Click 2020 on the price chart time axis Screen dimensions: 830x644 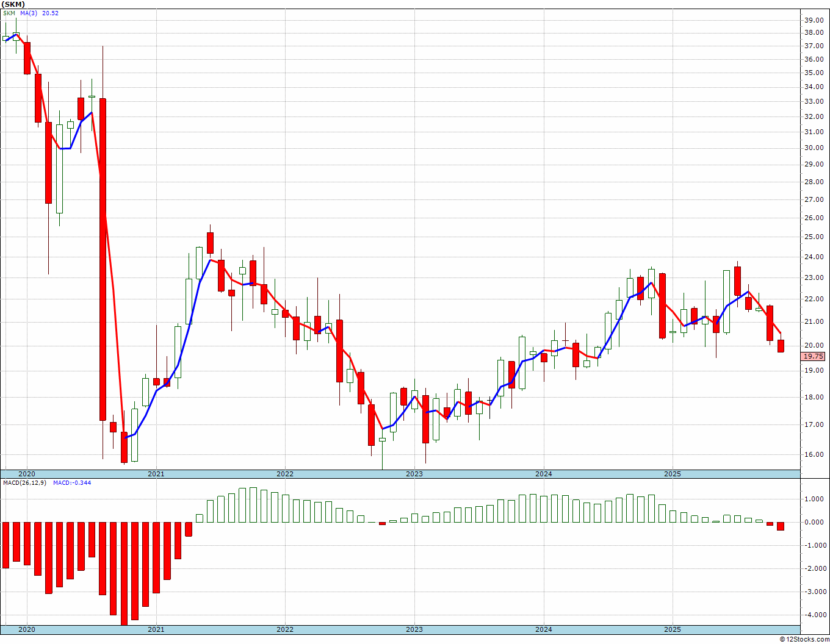[27, 474]
